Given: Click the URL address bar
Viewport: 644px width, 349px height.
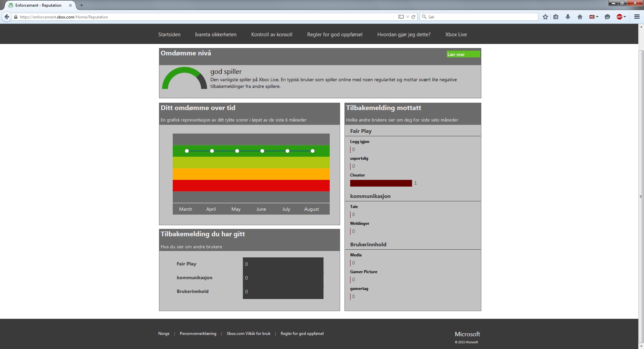Looking at the screenshot, I should click(x=208, y=17).
